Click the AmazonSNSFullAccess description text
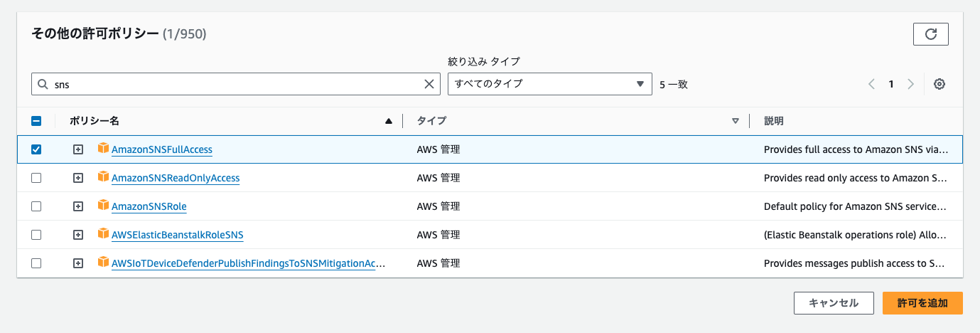This screenshot has width=980, height=333. 856,149
